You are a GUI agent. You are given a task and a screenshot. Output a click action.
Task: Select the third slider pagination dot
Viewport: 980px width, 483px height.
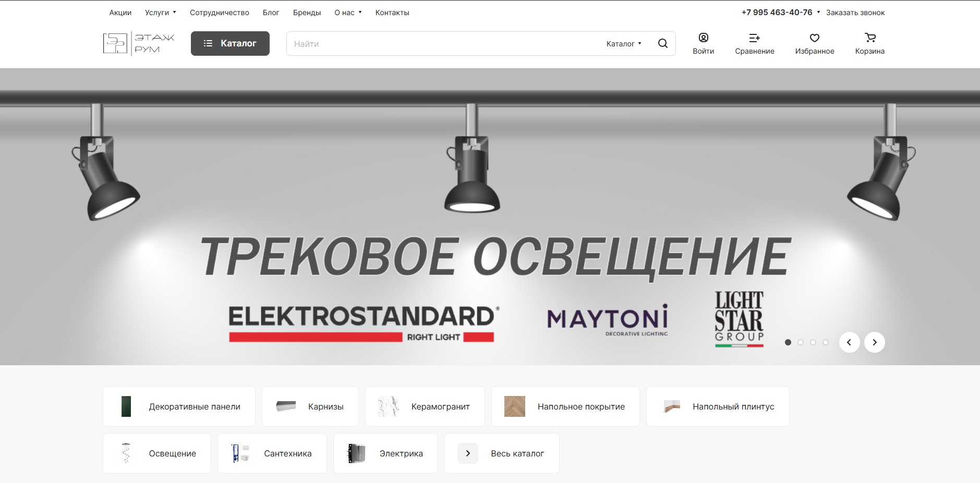tap(813, 342)
